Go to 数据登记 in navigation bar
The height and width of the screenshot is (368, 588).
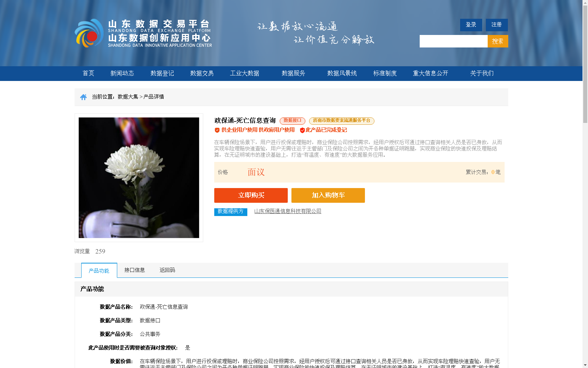click(162, 74)
